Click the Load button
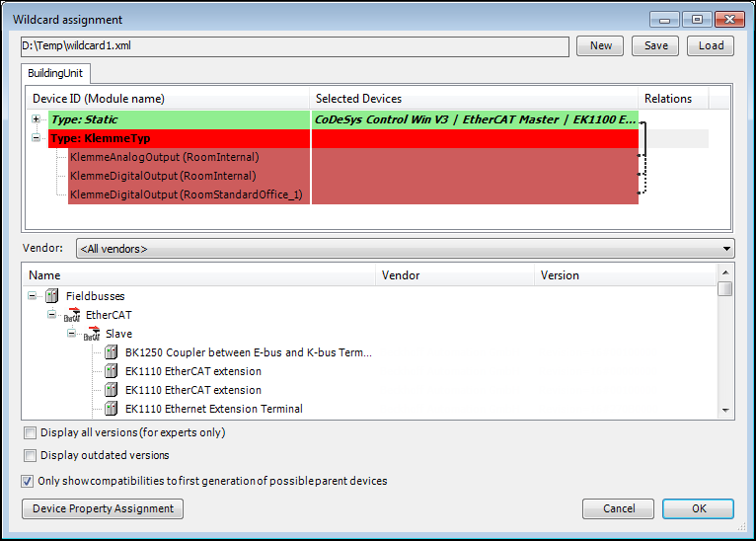This screenshot has height=541, width=756. coord(711,45)
